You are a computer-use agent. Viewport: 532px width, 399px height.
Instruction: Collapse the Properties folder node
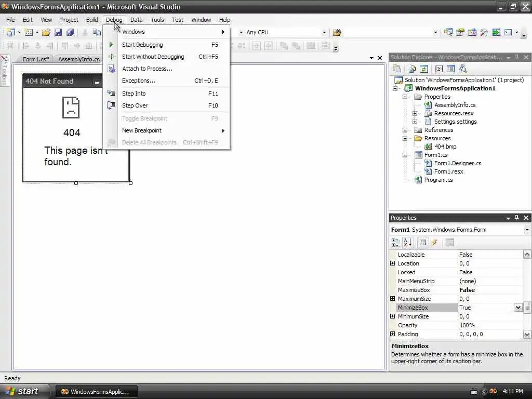point(405,97)
